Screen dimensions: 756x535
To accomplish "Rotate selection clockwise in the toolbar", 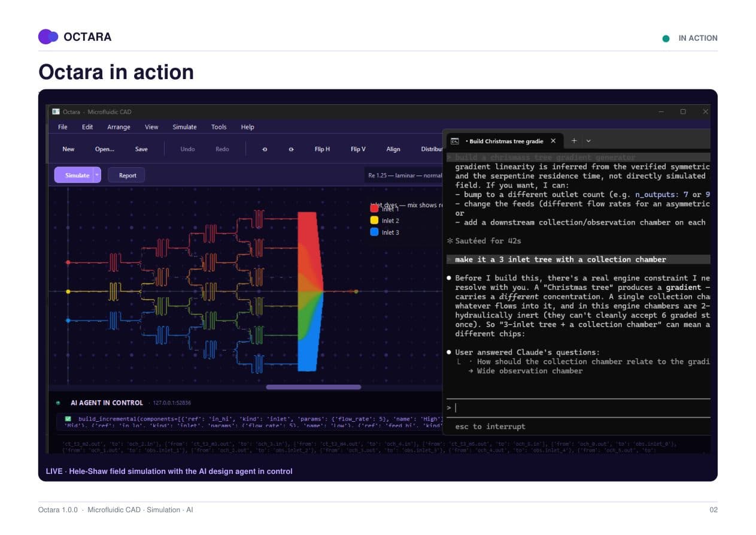I will click(x=291, y=149).
